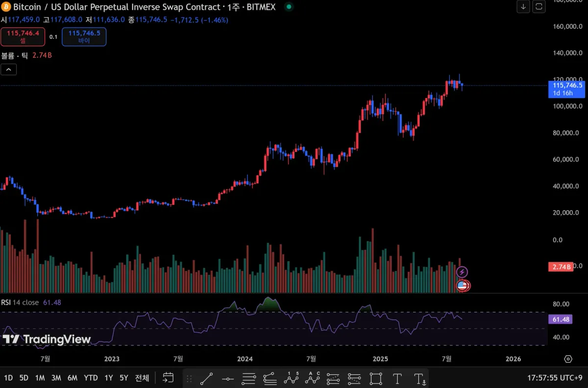Image resolution: width=588 pixels, height=388 pixels.
Task: Open the chart scale settings gear icon
Action: click(568, 359)
